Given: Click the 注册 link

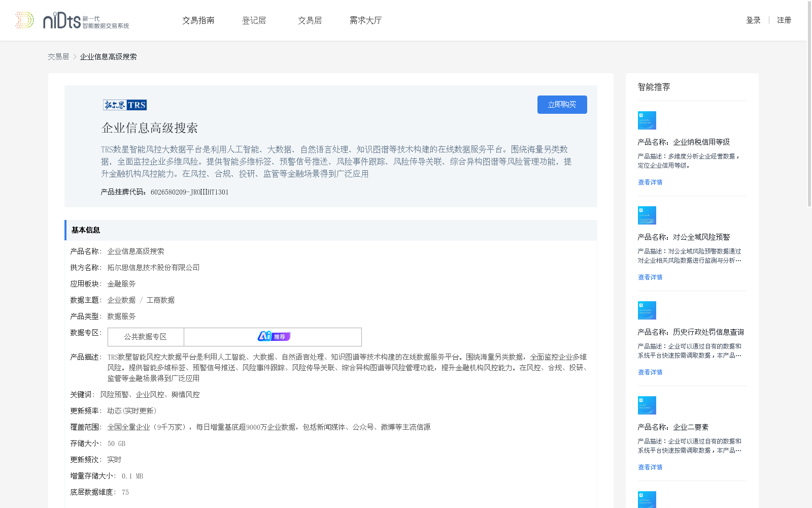Looking at the screenshot, I should pos(784,20).
